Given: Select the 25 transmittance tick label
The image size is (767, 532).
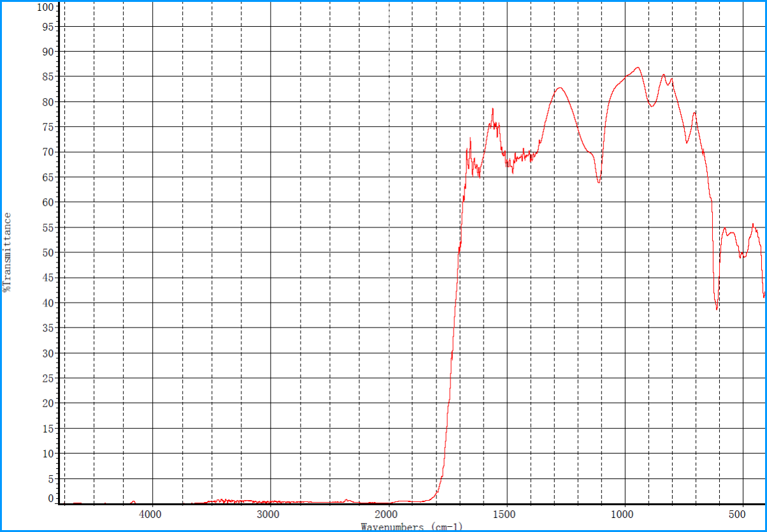Looking at the screenshot, I should point(47,378).
